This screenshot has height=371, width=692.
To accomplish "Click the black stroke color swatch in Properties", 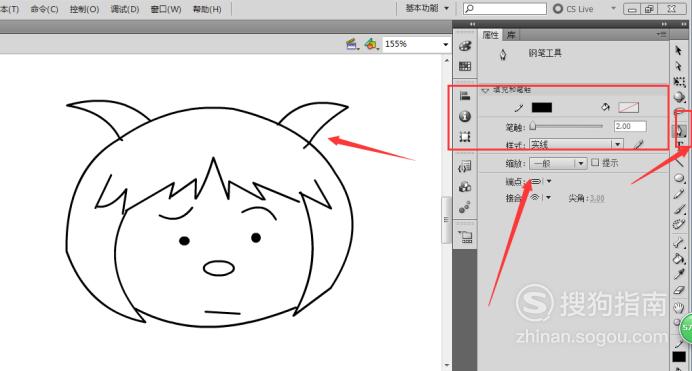I will click(542, 107).
